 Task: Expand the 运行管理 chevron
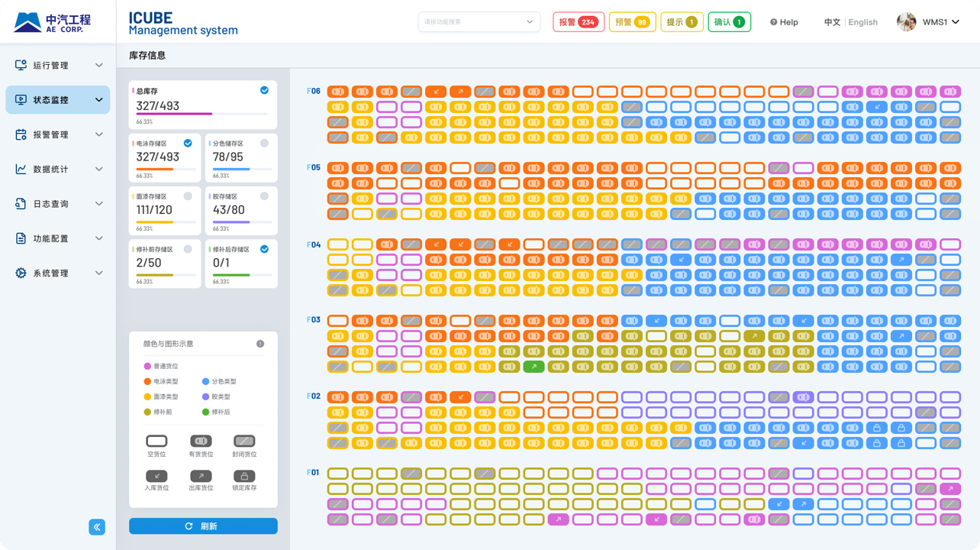tap(98, 66)
